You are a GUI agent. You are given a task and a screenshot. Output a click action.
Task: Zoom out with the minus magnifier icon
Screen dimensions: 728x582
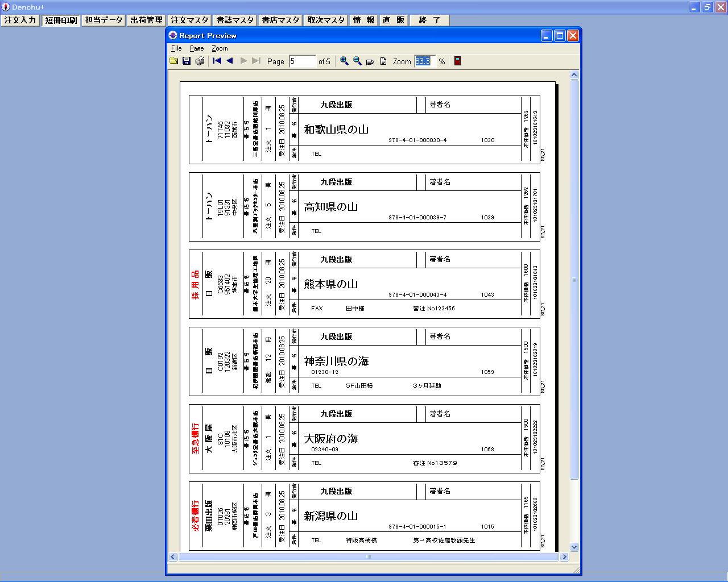coord(357,61)
